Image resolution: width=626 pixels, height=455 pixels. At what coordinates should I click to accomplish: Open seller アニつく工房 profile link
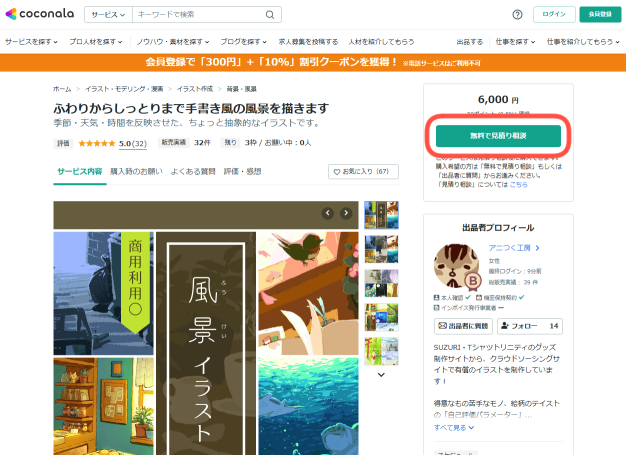[x=514, y=248]
